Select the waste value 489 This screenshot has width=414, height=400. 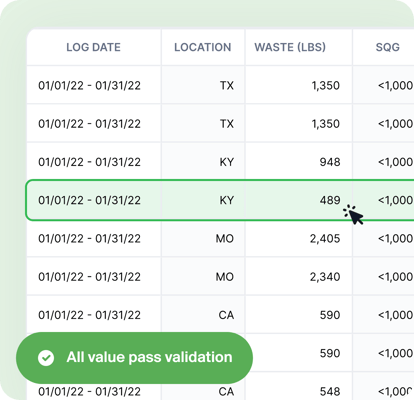point(330,200)
